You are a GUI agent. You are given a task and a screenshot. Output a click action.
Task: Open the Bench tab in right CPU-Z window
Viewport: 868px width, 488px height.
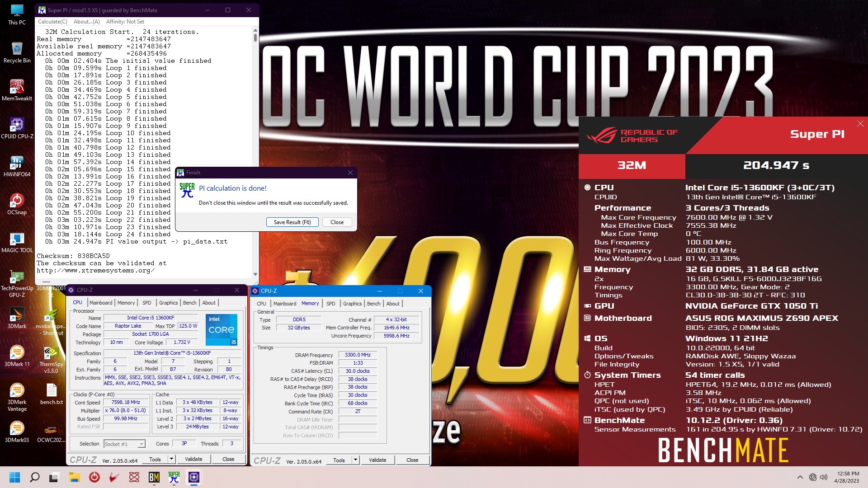pyautogui.click(x=374, y=304)
